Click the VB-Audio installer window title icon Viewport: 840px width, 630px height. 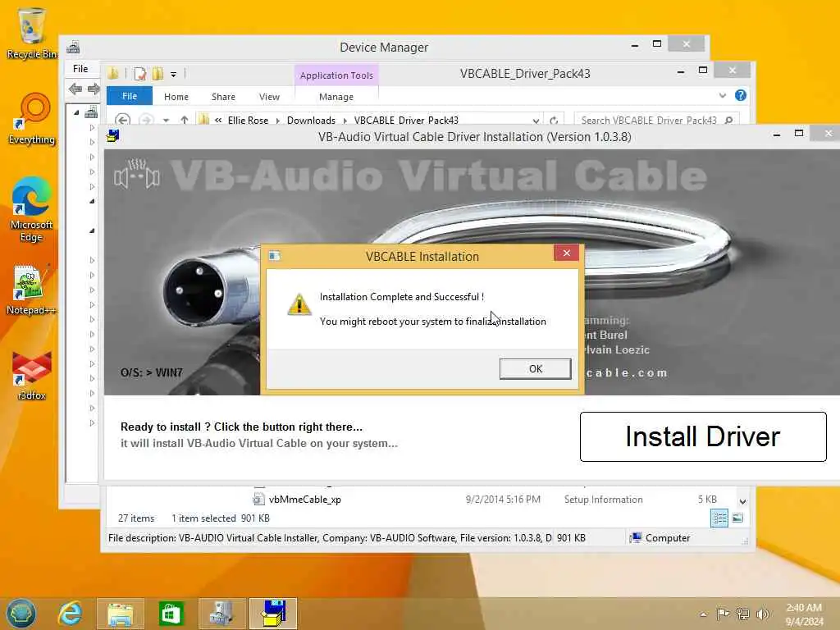tap(113, 136)
